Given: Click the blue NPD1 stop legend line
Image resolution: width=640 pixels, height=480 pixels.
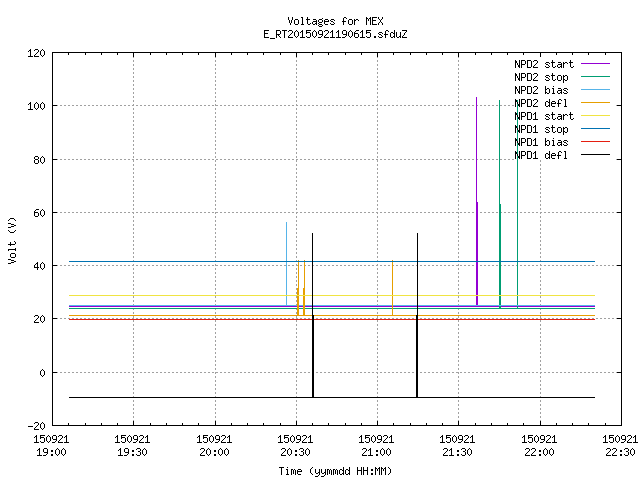Looking at the screenshot, I should pos(595,129).
